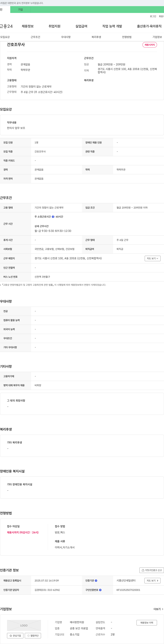Switch to the 기업 tab
The image size is (164, 644).
(x=20, y=10)
